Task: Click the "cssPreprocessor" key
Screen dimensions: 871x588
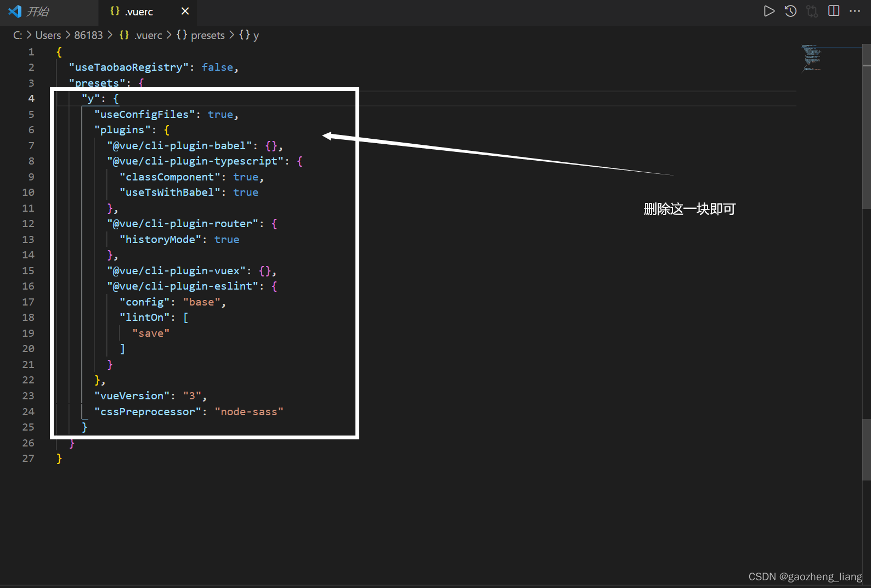Action: 148,412
